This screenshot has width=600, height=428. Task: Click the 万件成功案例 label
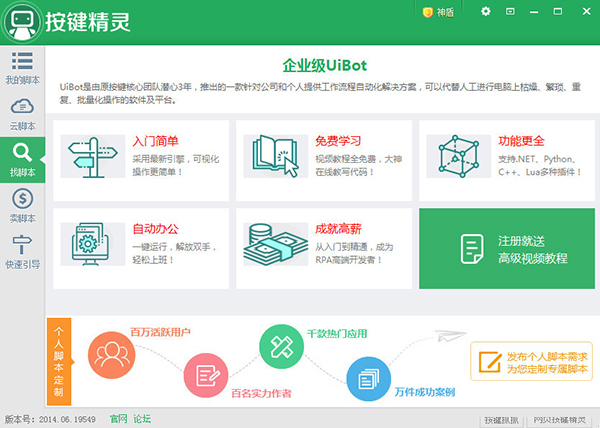[x=425, y=392]
